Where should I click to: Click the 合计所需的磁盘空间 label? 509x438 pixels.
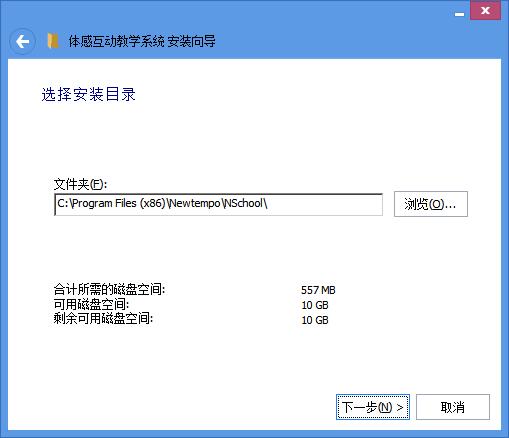pyautogui.click(x=109, y=289)
